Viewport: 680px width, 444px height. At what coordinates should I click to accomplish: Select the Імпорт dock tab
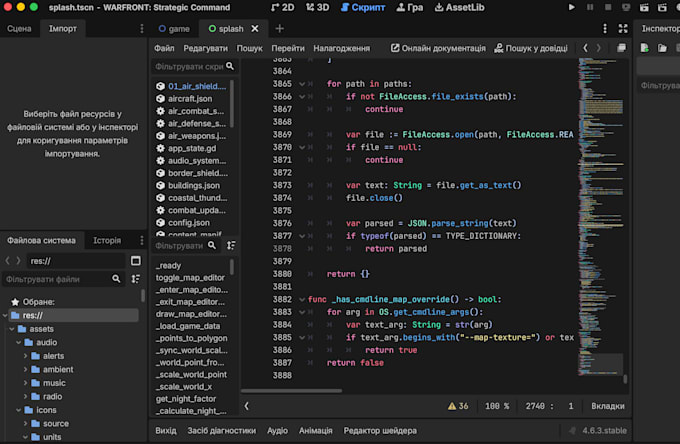pos(62,29)
